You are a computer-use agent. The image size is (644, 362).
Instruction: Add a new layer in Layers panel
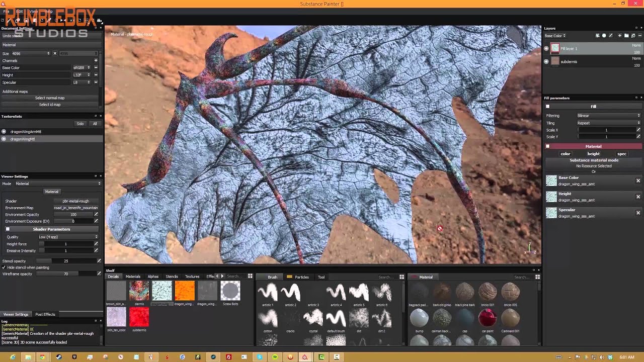tap(620, 36)
